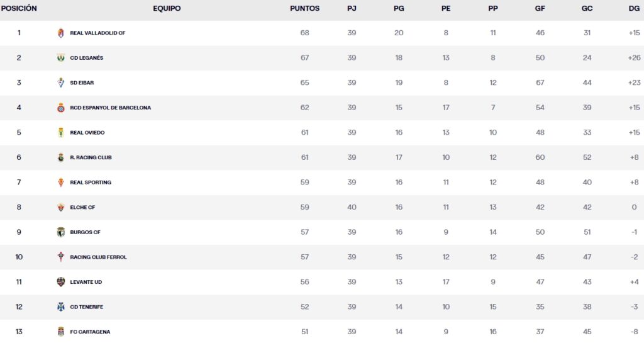Click the GF column header

(540, 9)
